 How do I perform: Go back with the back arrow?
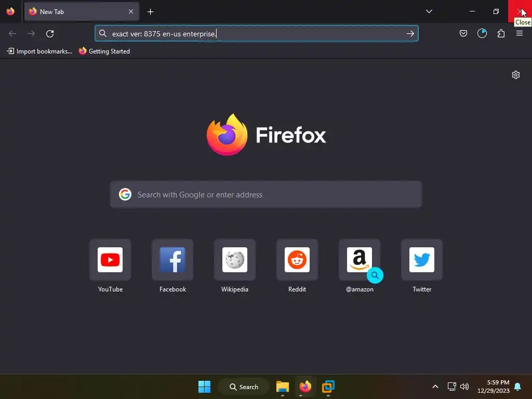12,34
